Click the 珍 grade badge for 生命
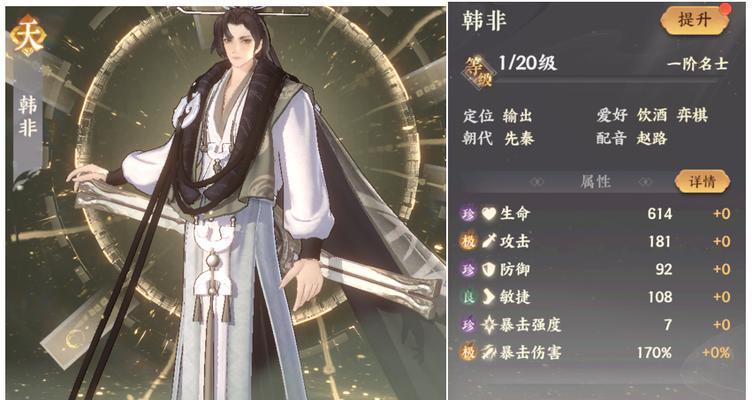This screenshot has width=752, height=400. pos(469,214)
